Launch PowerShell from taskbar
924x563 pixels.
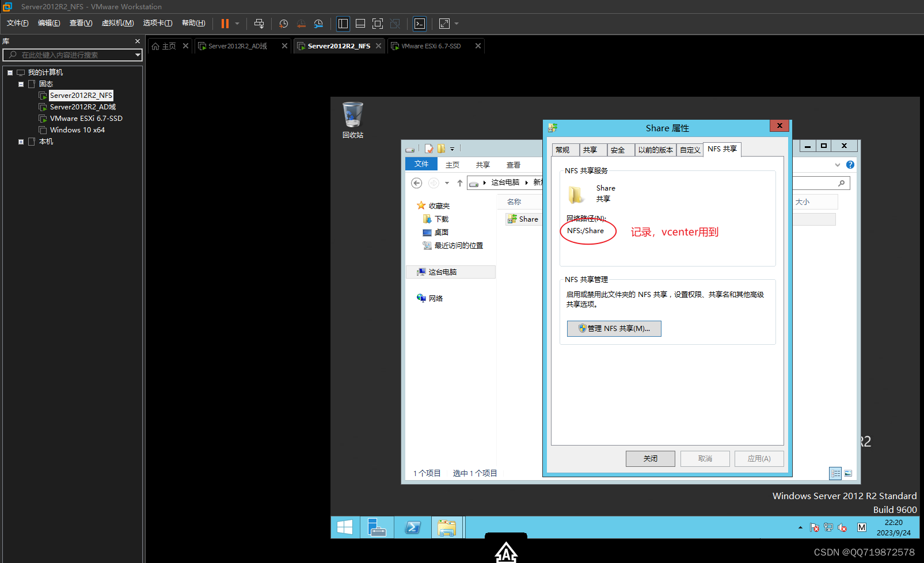[413, 527]
